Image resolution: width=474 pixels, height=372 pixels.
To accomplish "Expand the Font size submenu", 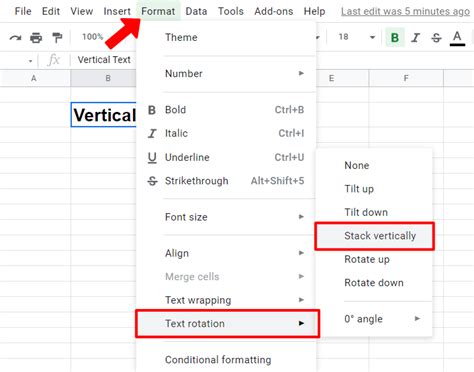I will [226, 217].
